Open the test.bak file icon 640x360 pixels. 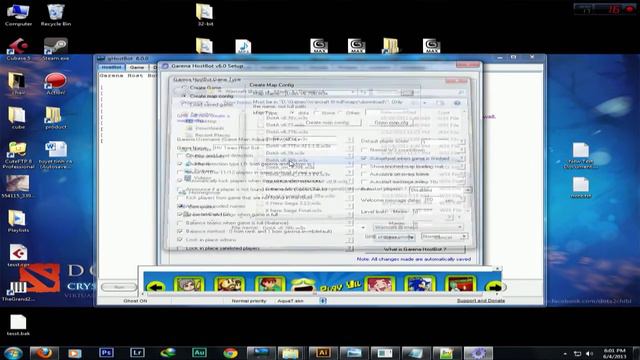point(18,325)
